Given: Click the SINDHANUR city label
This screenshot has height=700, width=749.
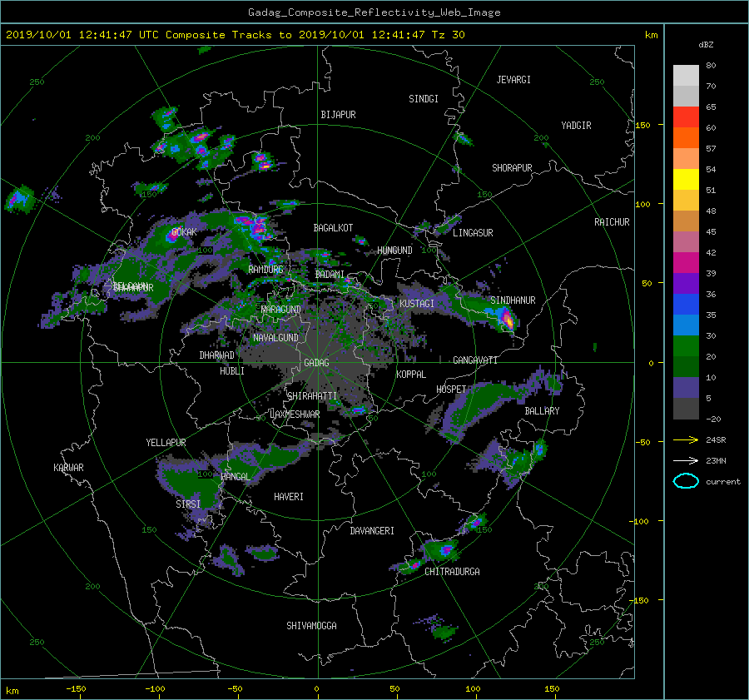Looking at the screenshot, I should [x=513, y=300].
